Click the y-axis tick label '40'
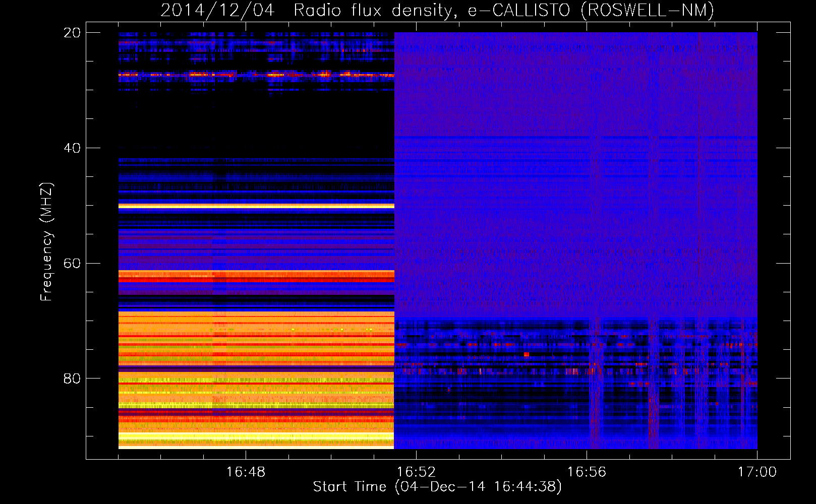Image resolution: width=816 pixels, height=504 pixels. pos(72,148)
